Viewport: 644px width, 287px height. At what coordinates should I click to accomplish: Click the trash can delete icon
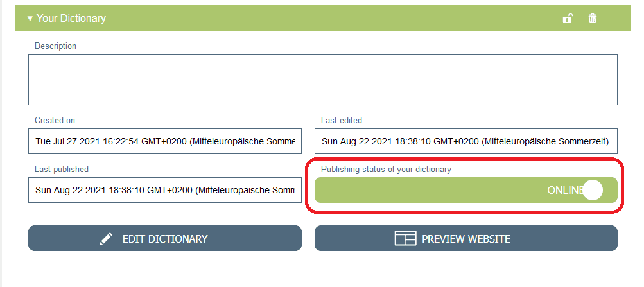[593, 19]
